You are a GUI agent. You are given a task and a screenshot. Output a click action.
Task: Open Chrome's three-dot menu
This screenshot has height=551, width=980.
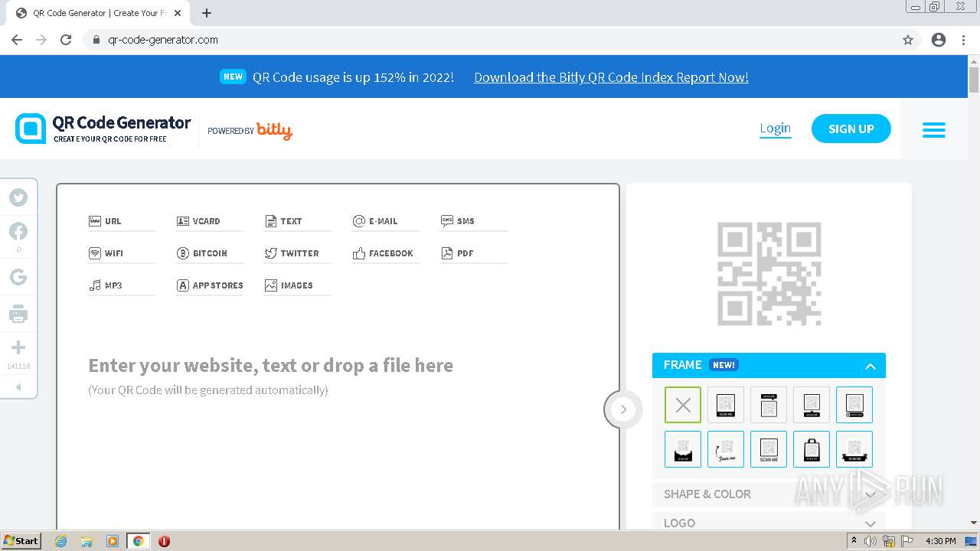point(963,40)
